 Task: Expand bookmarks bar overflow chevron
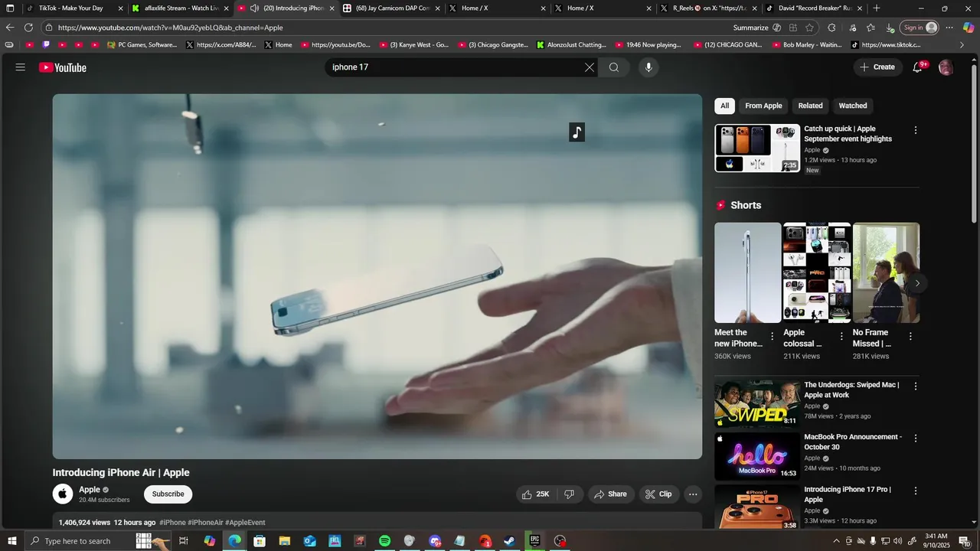tap(962, 45)
